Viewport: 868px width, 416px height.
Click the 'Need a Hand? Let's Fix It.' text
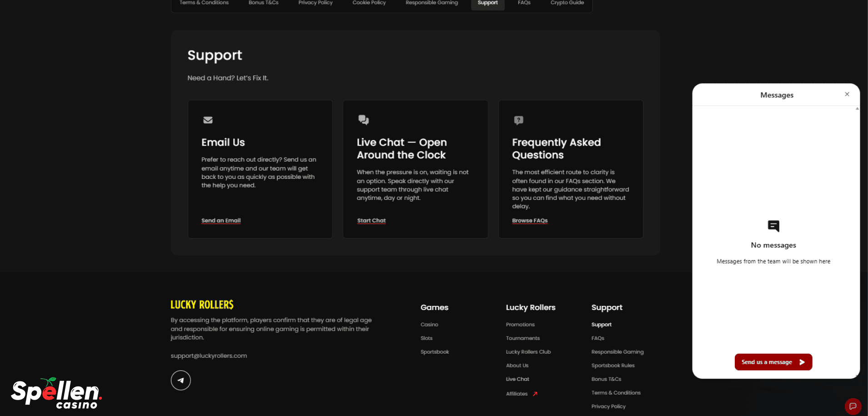(228, 78)
